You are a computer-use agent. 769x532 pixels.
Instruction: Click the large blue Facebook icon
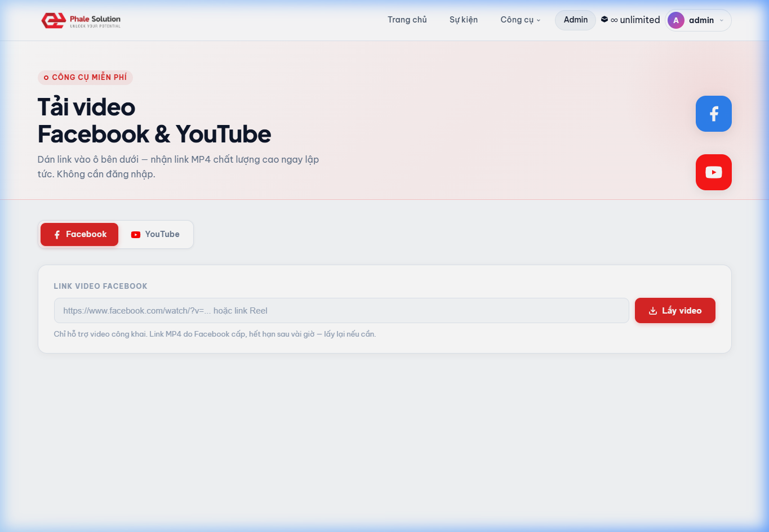713,114
